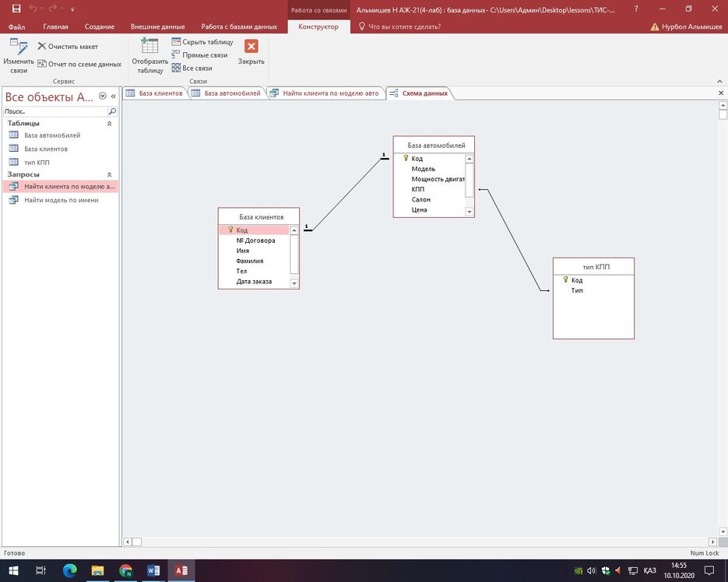Image resolution: width=728 pixels, height=582 pixels.
Task: Open Отчет по схеме данных
Action: [x=42, y=65]
